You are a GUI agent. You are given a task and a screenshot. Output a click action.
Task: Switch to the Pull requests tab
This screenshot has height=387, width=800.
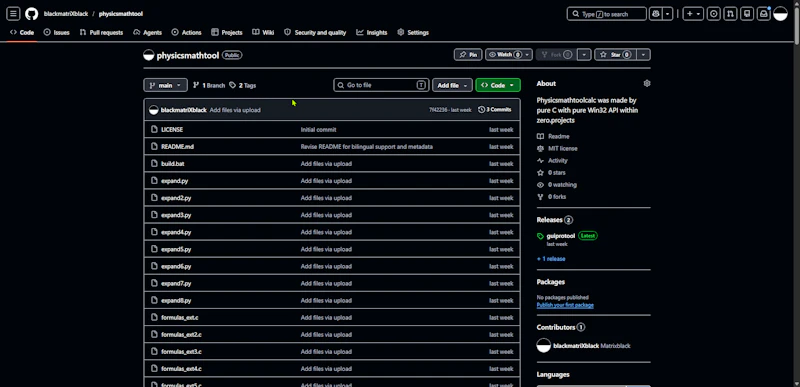pos(101,33)
